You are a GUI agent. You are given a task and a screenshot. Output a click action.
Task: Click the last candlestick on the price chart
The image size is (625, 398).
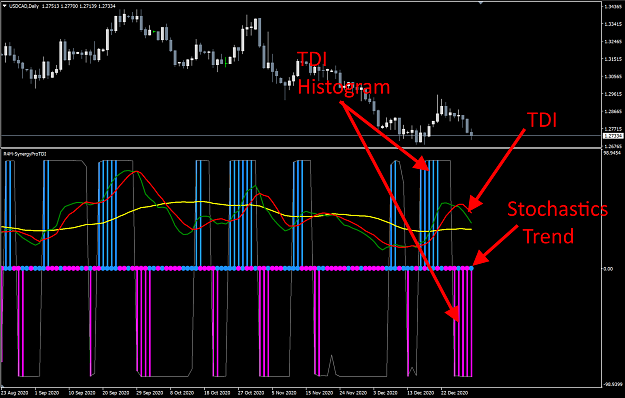pos(472,134)
